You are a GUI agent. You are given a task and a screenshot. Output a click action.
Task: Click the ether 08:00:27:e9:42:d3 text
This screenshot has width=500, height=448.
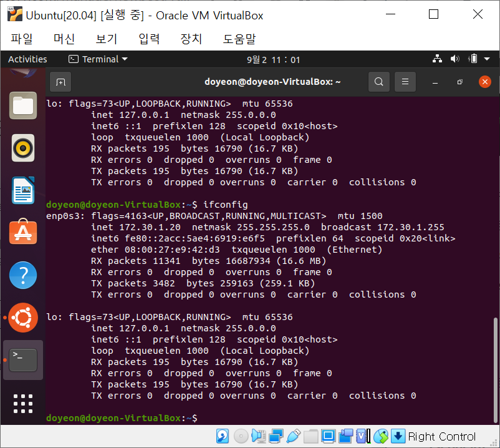pos(155,250)
